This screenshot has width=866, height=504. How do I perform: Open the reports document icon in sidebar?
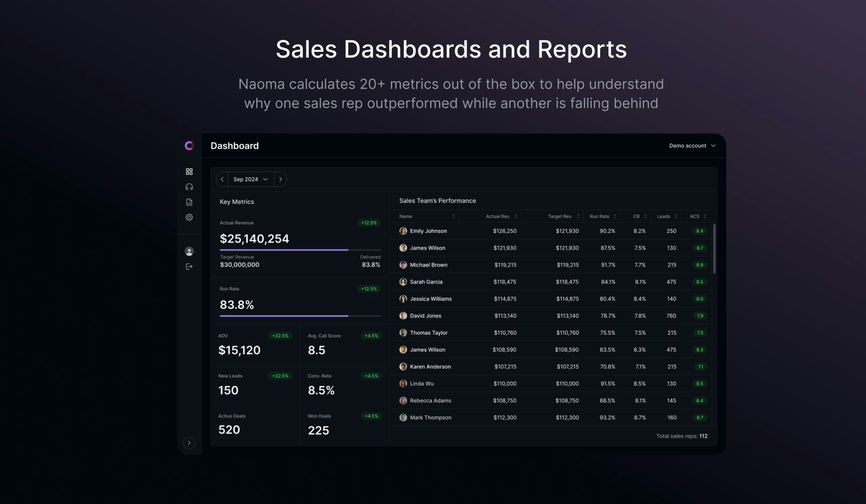(189, 202)
